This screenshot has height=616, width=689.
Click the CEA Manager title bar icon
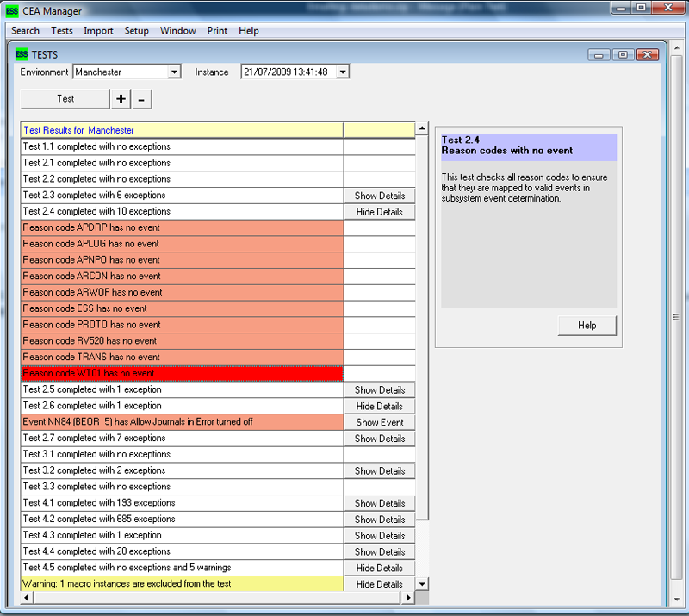coord(12,11)
